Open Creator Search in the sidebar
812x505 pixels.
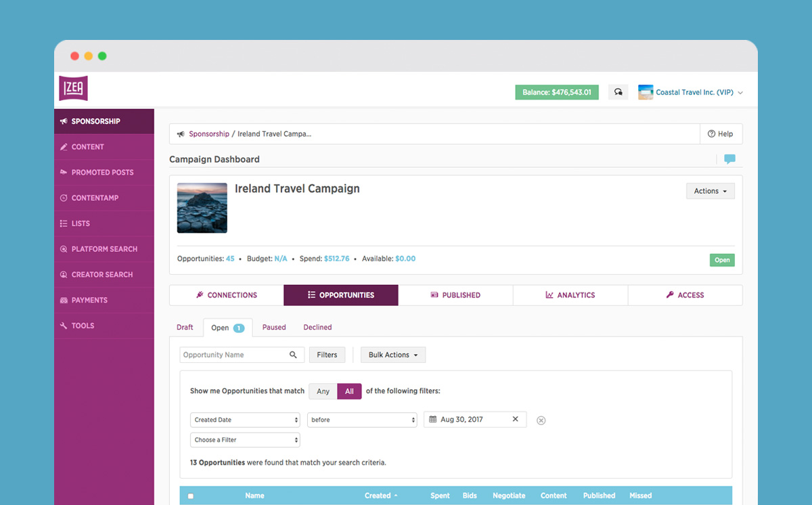coord(104,275)
